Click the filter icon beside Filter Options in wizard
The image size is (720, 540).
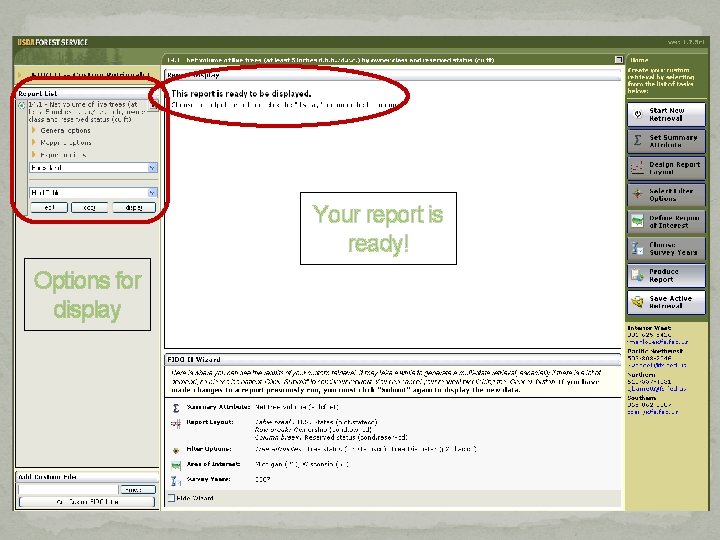coord(176,450)
